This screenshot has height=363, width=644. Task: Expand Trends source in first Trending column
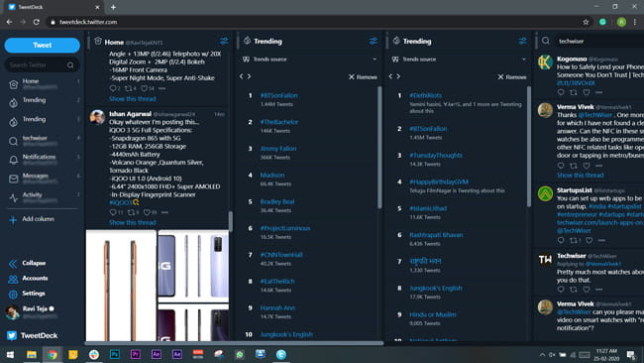(x=310, y=60)
